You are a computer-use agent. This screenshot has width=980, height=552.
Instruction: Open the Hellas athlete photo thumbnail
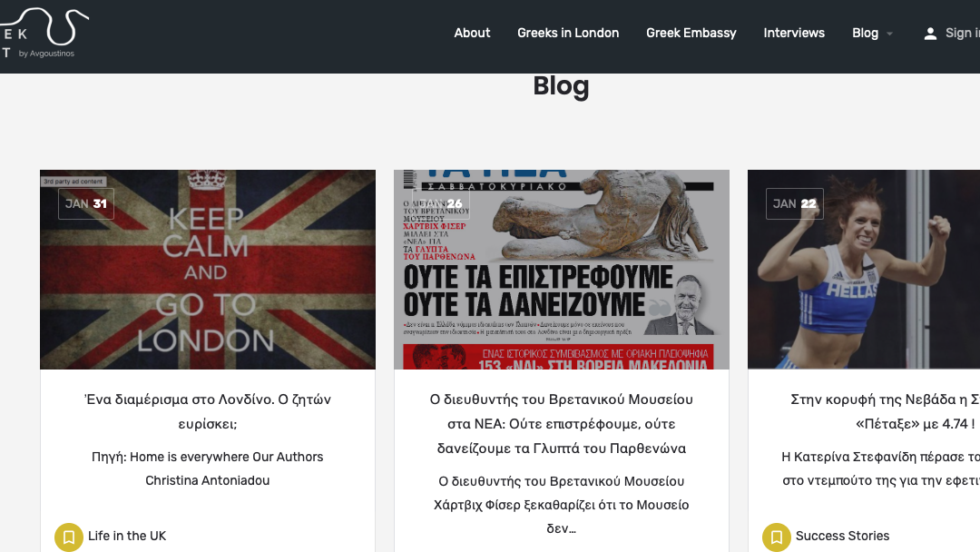pyautogui.click(x=864, y=270)
